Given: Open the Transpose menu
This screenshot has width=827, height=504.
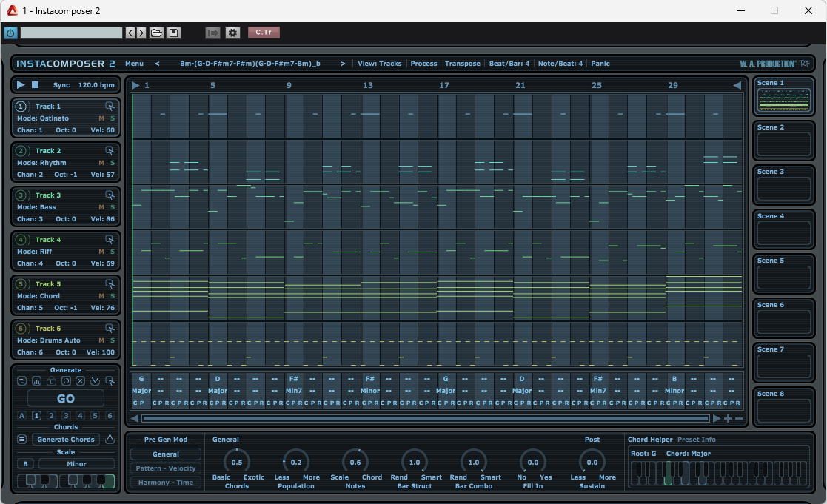Looking at the screenshot, I should pos(463,63).
